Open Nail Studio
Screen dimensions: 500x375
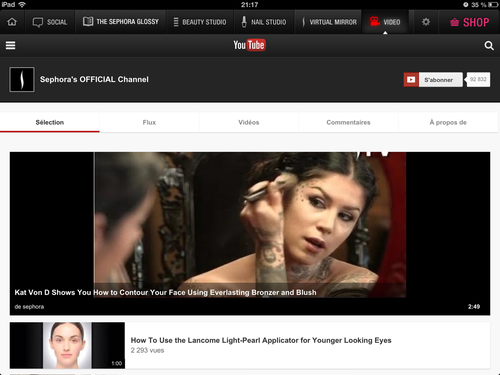point(264,22)
